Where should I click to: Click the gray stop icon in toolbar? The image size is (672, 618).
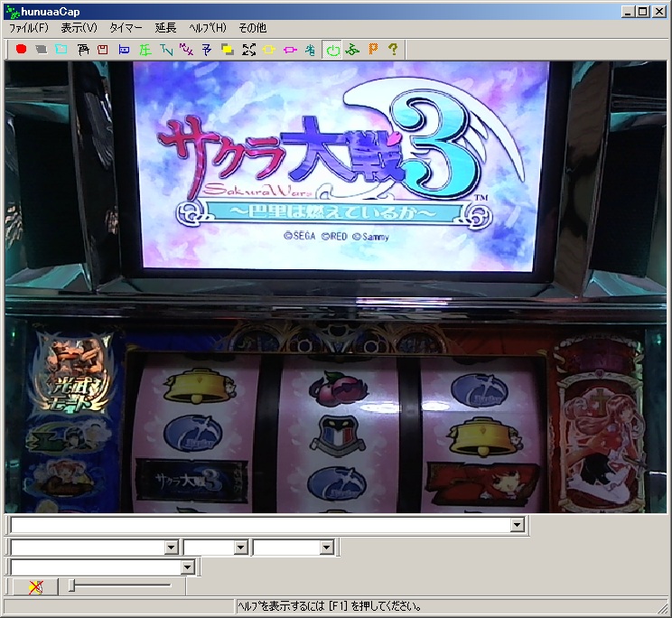pyautogui.click(x=42, y=50)
